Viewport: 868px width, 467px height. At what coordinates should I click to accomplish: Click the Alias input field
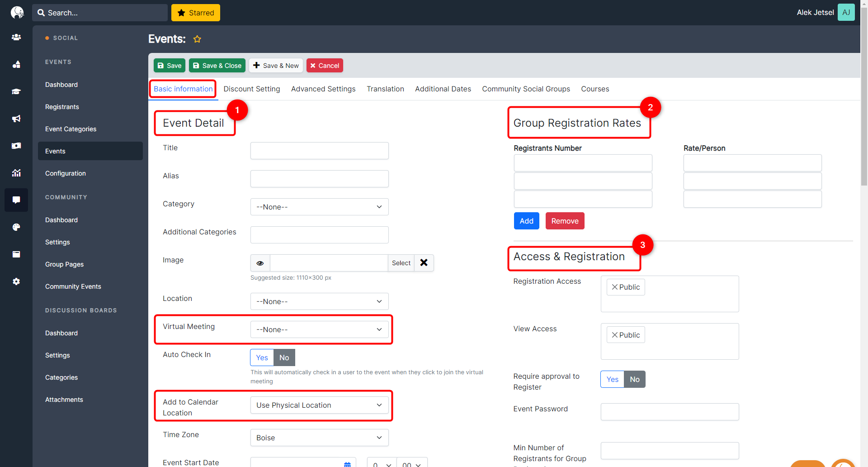319,179
